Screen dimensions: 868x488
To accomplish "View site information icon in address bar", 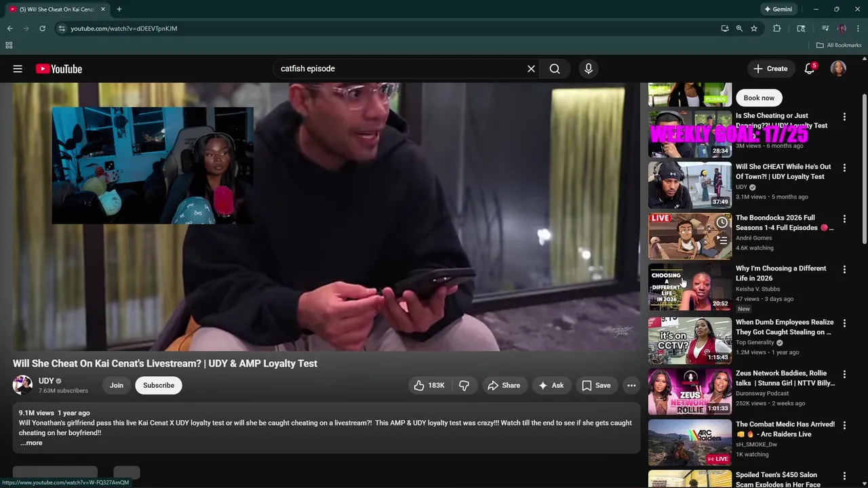I will [61, 28].
